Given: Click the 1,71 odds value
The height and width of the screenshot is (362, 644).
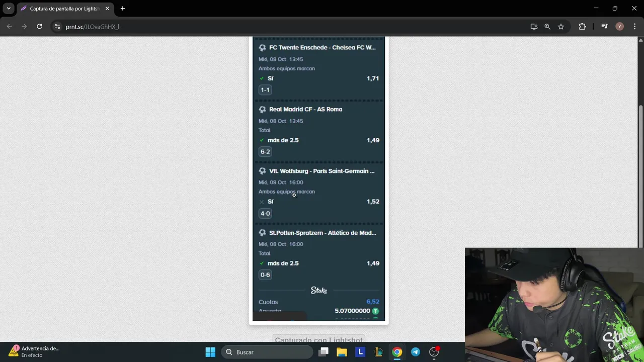Looking at the screenshot, I should click(x=373, y=78).
